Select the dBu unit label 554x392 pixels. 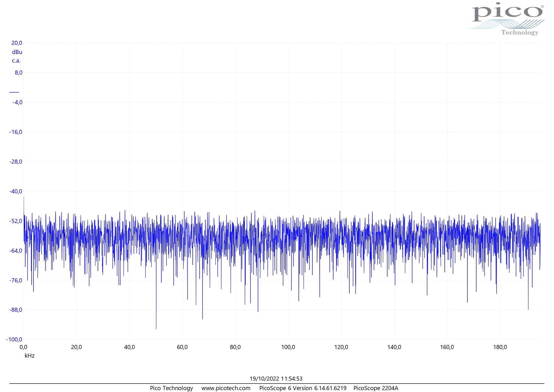17,52
